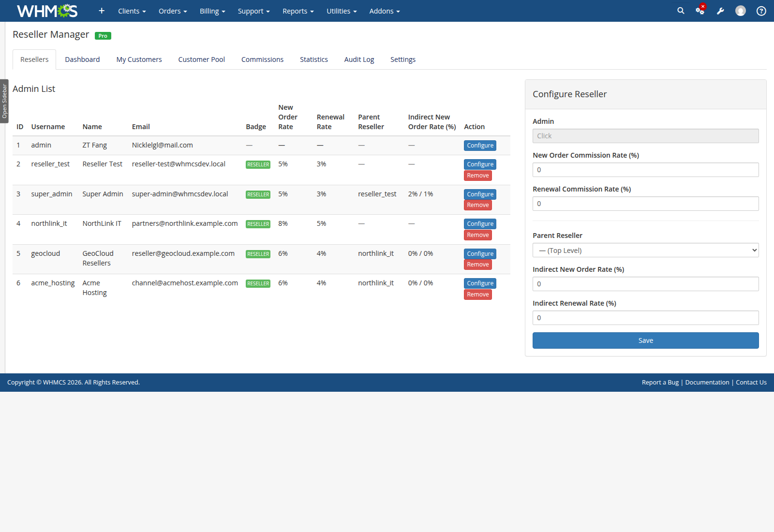Configure super_admin reseller
774x532 pixels.
click(x=480, y=194)
